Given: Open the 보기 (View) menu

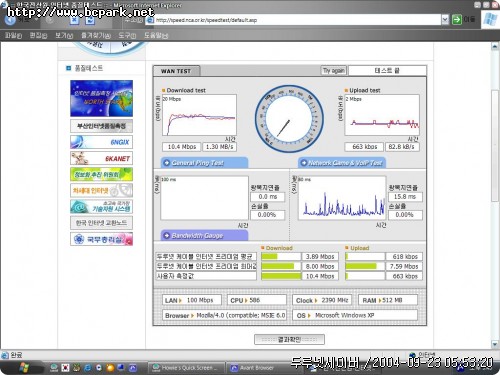Looking at the screenshot, I should tap(64, 35).
